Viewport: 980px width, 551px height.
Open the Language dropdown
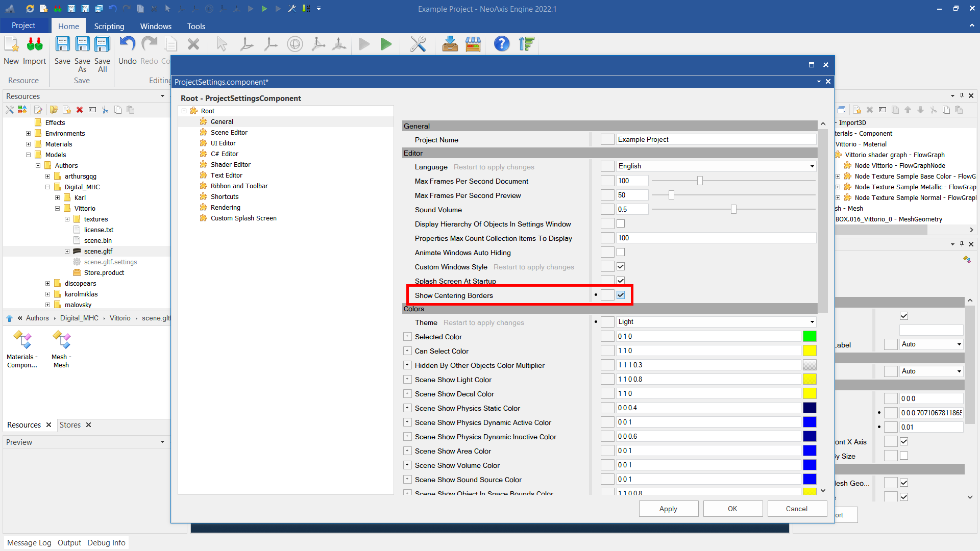click(812, 166)
